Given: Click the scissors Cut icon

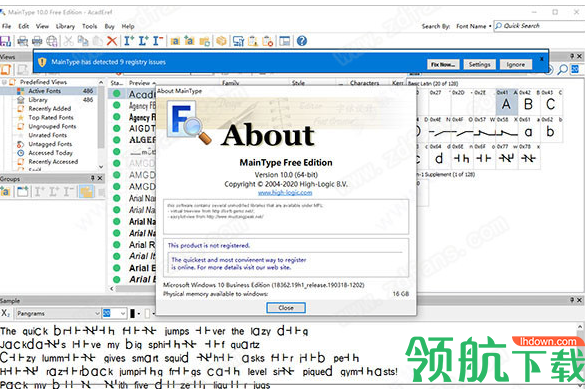Looking at the screenshot, I should (x=68, y=41).
